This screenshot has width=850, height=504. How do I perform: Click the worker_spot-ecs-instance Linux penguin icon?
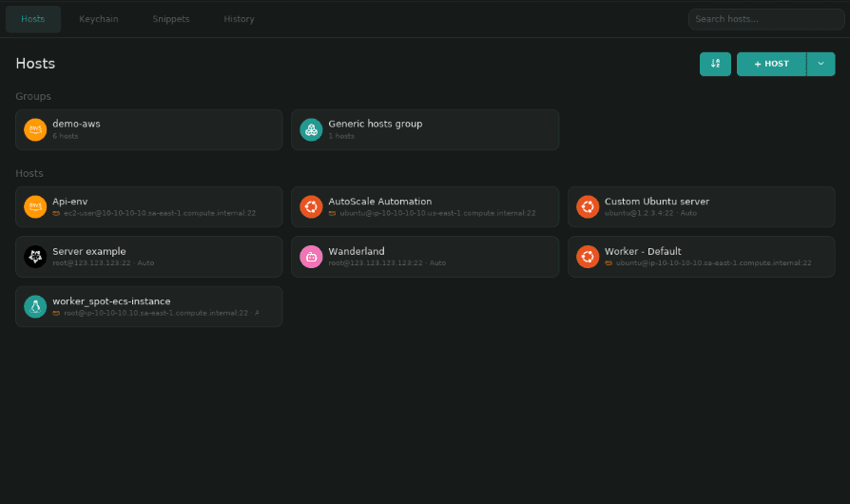[x=35, y=306]
